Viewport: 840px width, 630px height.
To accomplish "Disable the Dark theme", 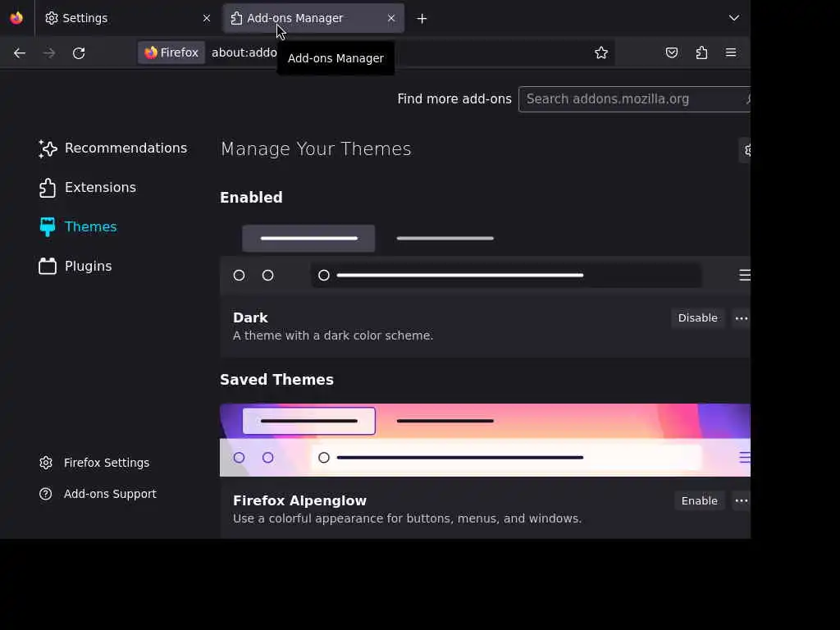I will 697,318.
